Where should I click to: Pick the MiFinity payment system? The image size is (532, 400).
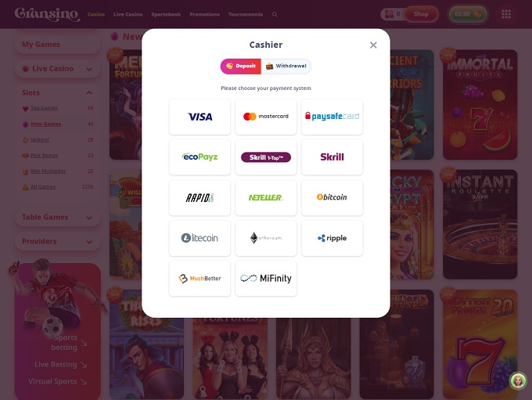266,279
